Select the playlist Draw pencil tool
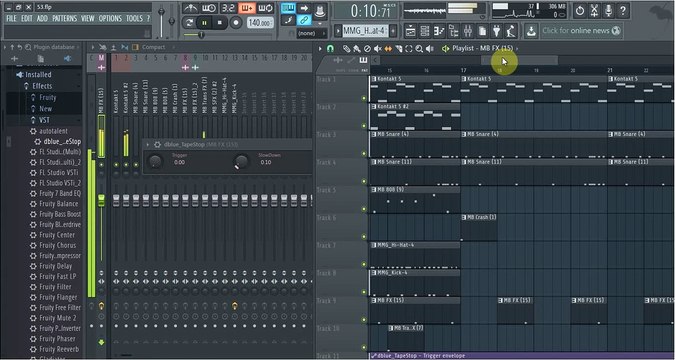Screen dimensions: 675x360 click(347, 49)
